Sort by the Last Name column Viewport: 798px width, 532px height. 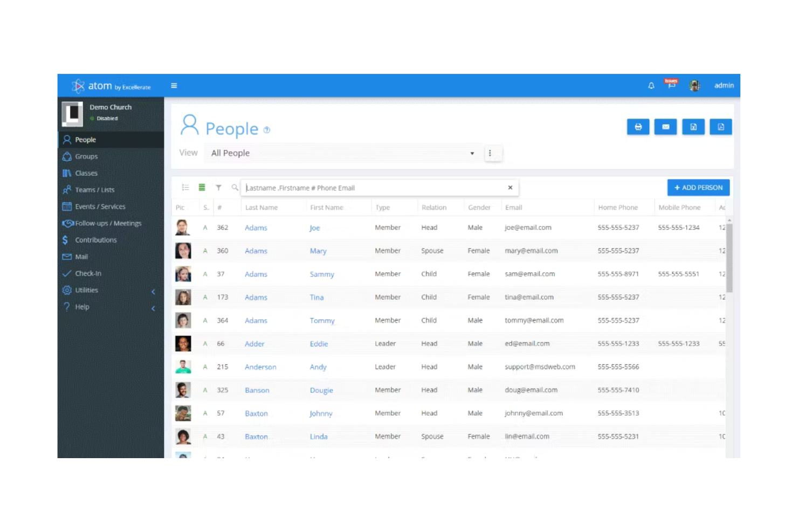pos(262,208)
